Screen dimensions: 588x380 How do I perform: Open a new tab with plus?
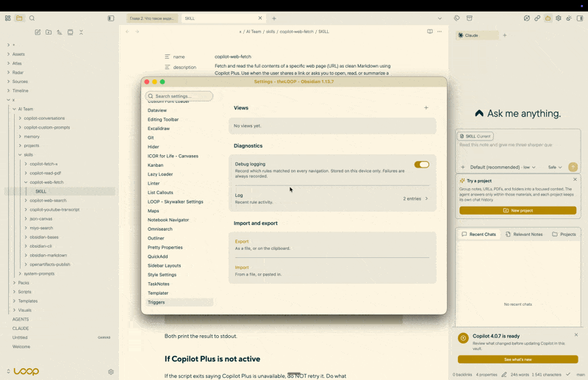[x=273, y=18]
